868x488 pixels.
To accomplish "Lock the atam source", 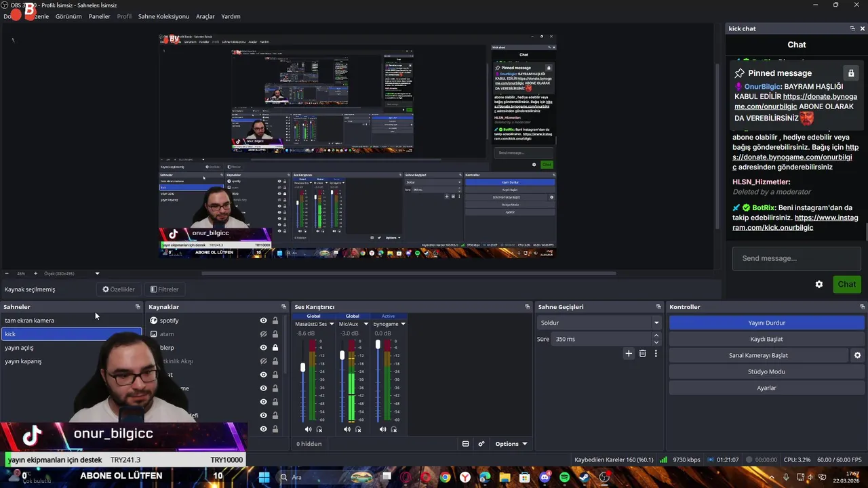I will (x=275, y=334).
